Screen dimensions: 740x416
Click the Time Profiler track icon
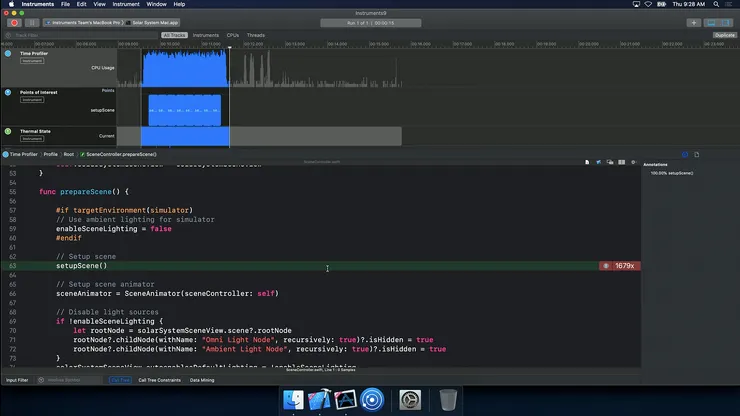[9, 53]
